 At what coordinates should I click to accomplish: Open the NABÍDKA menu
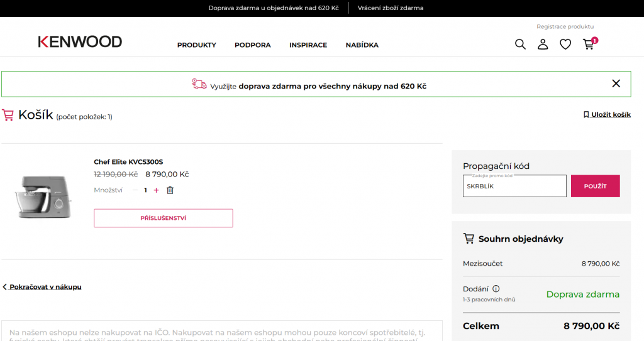(x=362, y=45)
